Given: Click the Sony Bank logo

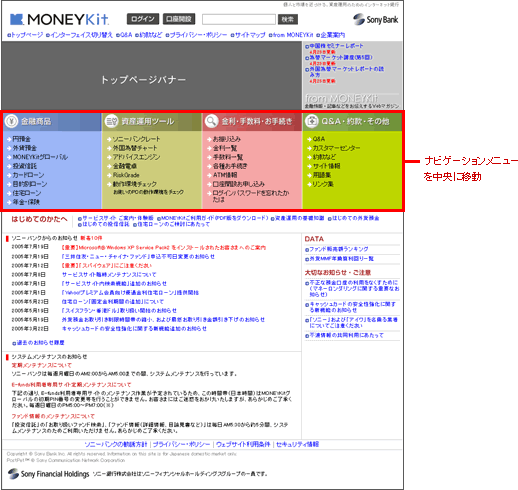Looking at the screenshot, I should coord(376,20).
